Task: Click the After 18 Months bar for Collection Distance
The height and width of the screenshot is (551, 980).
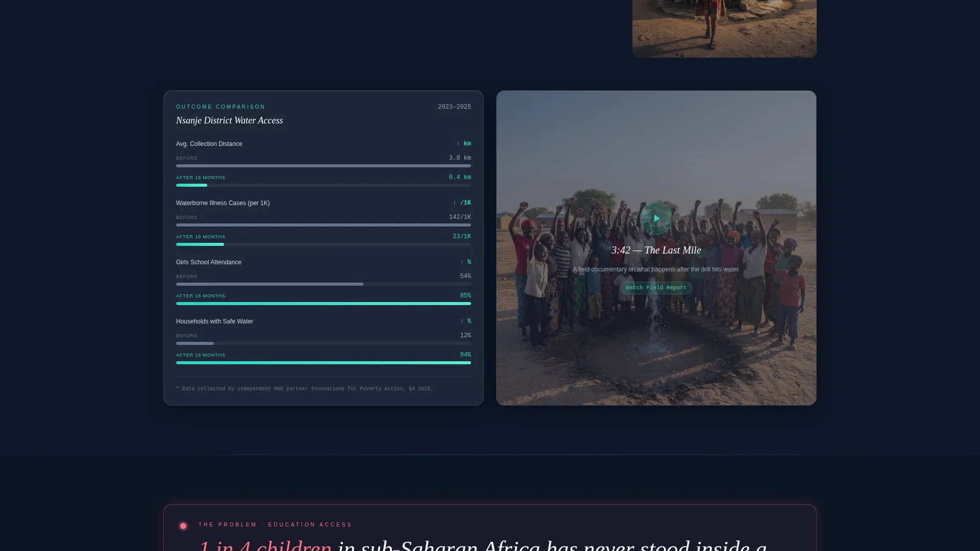Action: (324, 185)
